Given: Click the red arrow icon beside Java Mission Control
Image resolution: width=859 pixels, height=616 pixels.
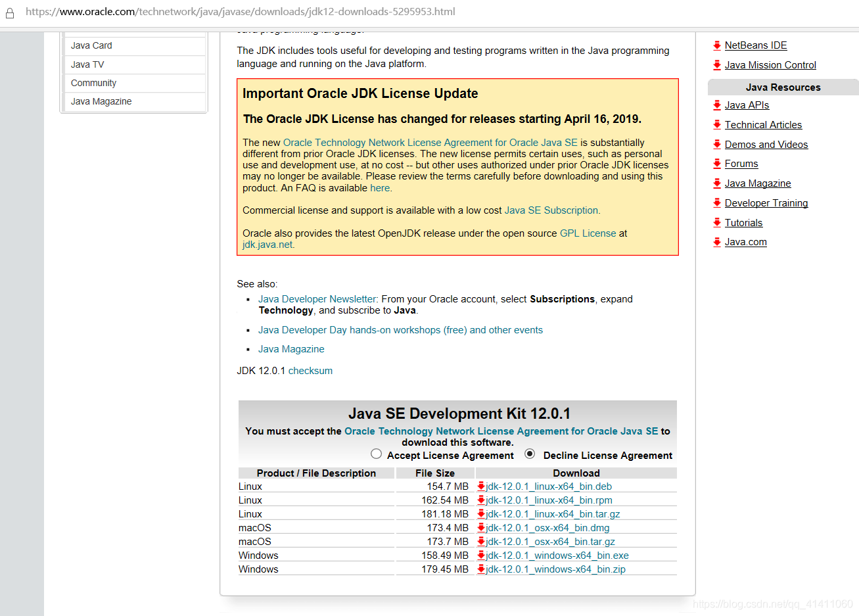Looking at the screenshot, I should (x=717, y=65).
